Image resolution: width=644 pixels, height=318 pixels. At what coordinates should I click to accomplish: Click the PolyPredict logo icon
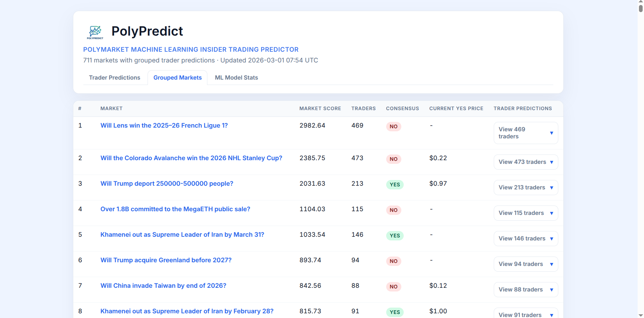point(95,32)
